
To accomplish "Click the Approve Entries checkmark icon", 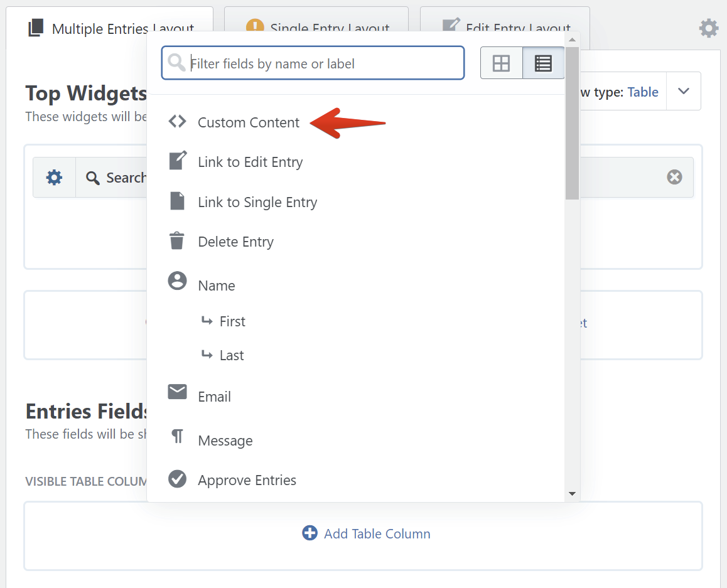I will (x=177, y=479).
